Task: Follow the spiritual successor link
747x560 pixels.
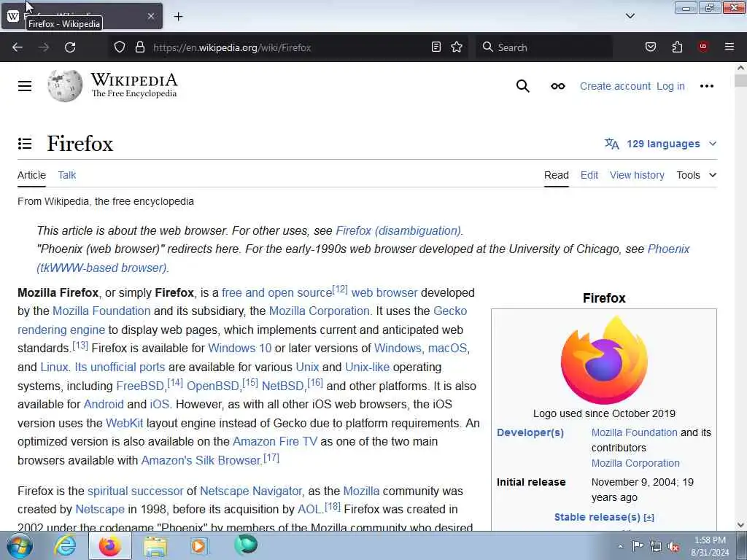Action: pyautogui.click(x=135, y=491)
